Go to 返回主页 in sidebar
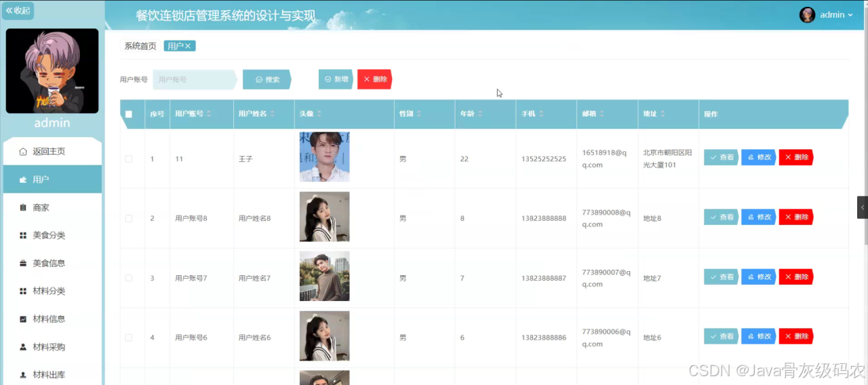 pos(52,151)
